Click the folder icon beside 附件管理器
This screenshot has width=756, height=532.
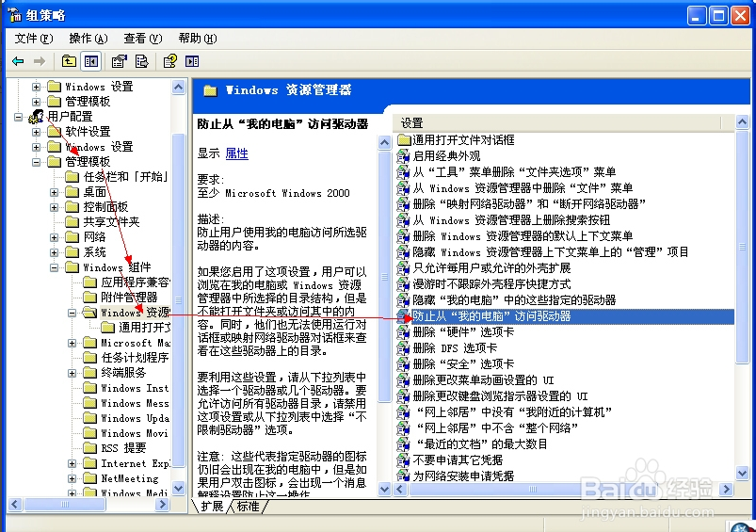(89, 298)
